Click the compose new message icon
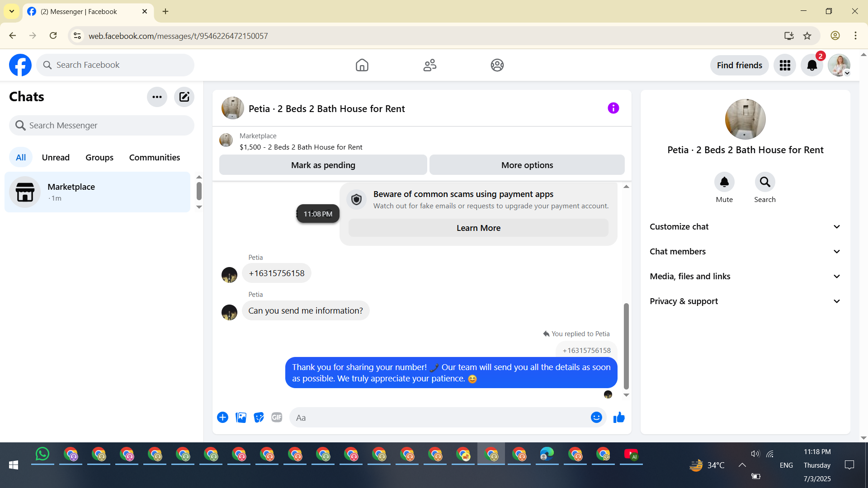The image size is (868, 488). click(x=184, y=97)
